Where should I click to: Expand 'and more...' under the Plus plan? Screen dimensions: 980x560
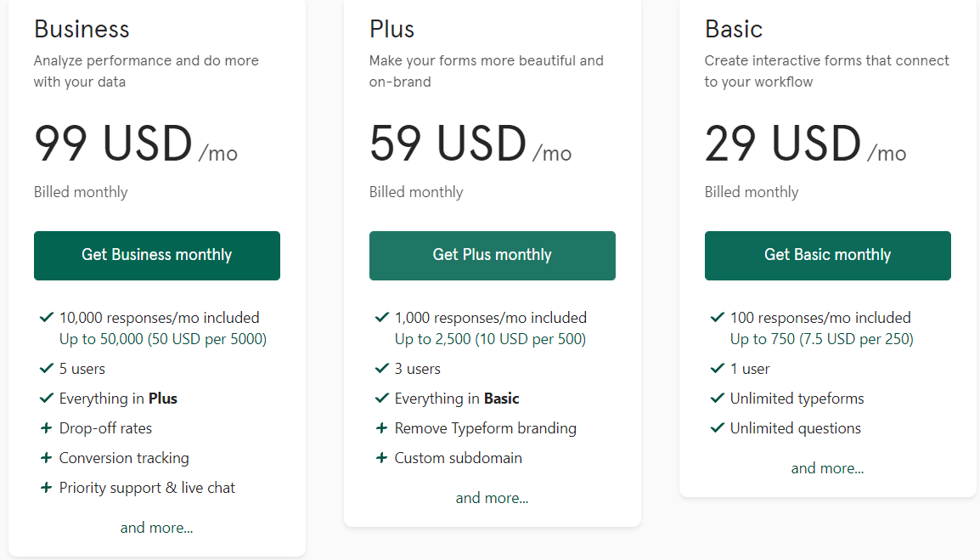coord(492,498)
